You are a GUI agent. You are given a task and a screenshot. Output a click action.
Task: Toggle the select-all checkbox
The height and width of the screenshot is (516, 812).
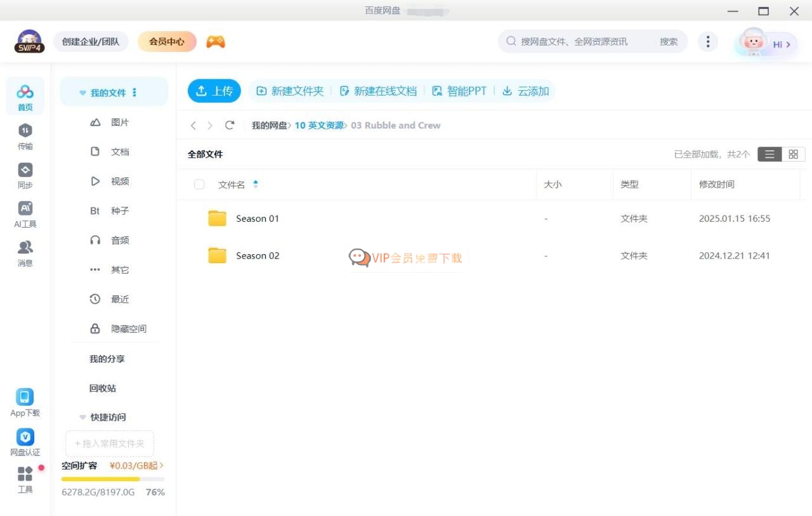[199, 184]
